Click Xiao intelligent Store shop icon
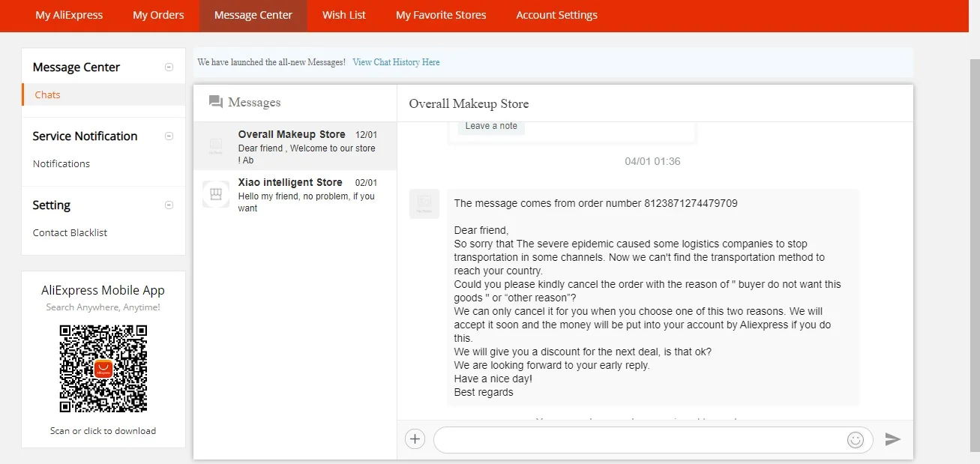Screen dimensions: 980x464 point(216,194)
